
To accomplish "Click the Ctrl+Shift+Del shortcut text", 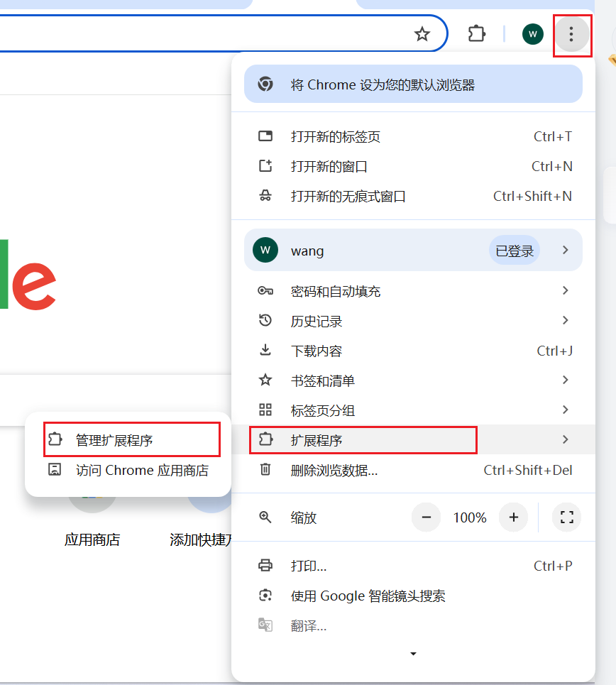I will click(x=528, y=470).
